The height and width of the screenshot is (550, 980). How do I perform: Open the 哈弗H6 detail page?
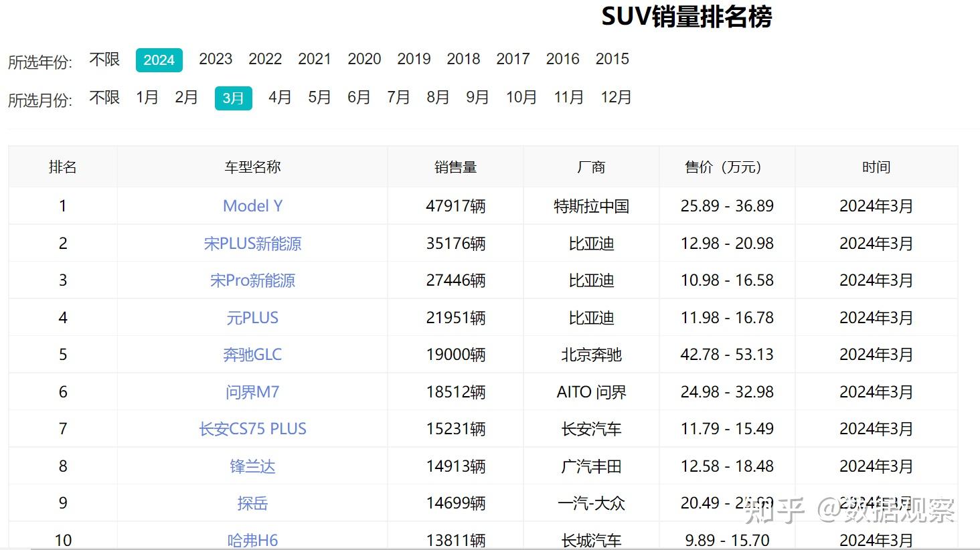pyautogui.click(x=252, y=539)
